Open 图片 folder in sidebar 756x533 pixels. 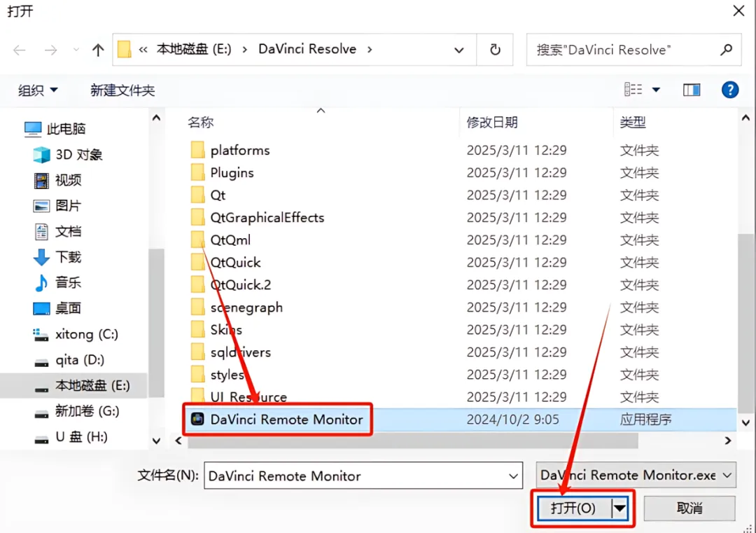57,206
